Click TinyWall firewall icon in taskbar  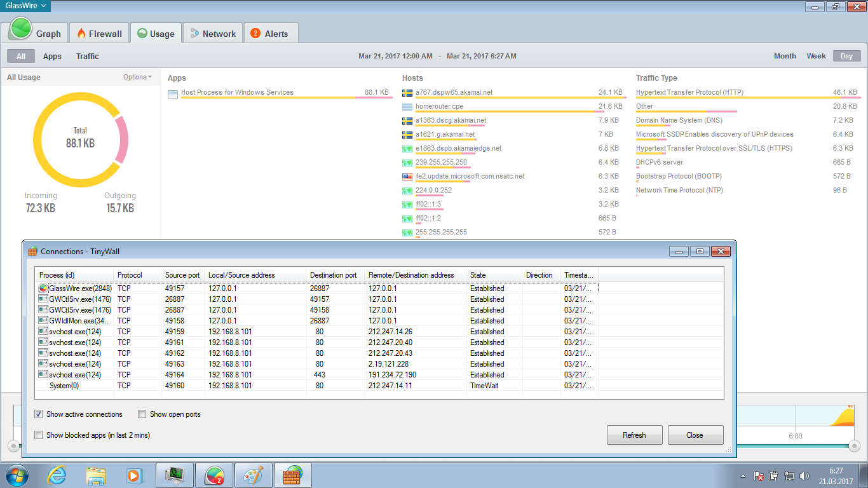292,475
